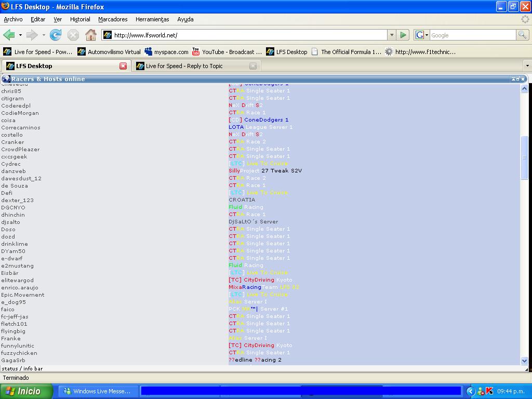Click scrollbar up arrow in racers list
The height and width of the screenshot is (399, 532).
(x=524, y=88)
